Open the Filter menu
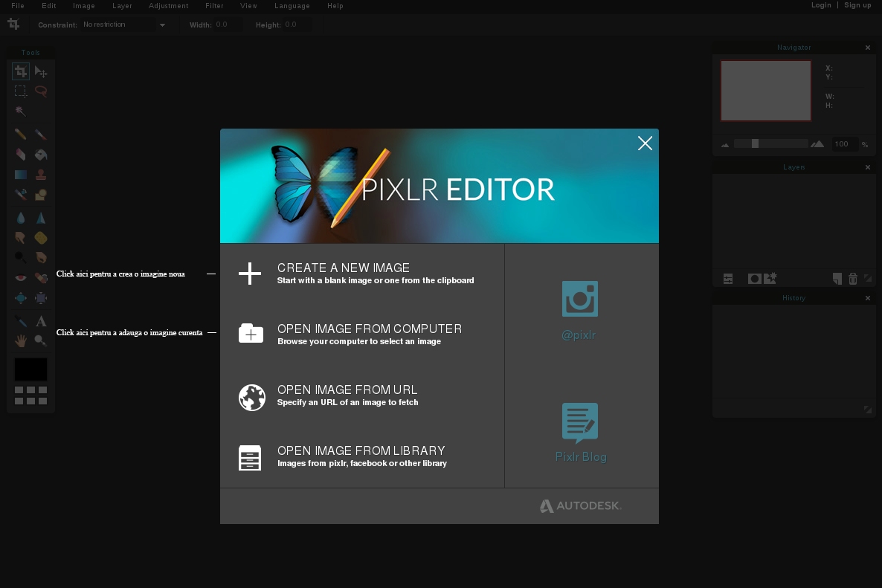882x588 pixels. (x=214, y=6)
